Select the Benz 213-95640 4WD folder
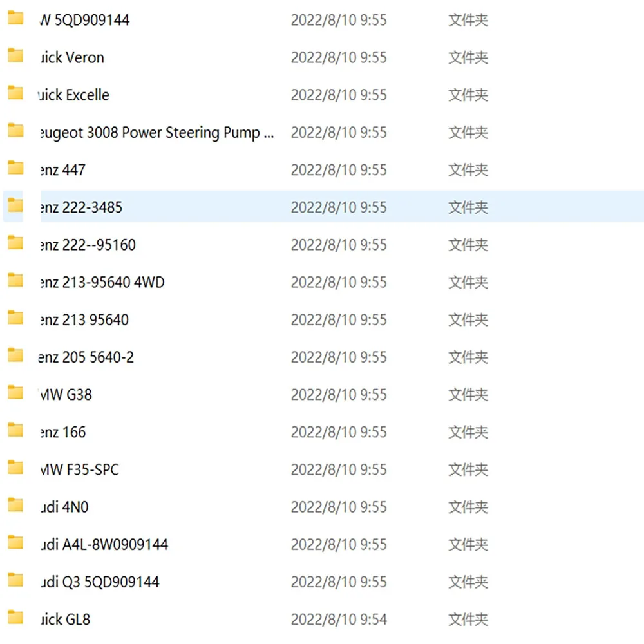644x644 pixels. (100, 281)
